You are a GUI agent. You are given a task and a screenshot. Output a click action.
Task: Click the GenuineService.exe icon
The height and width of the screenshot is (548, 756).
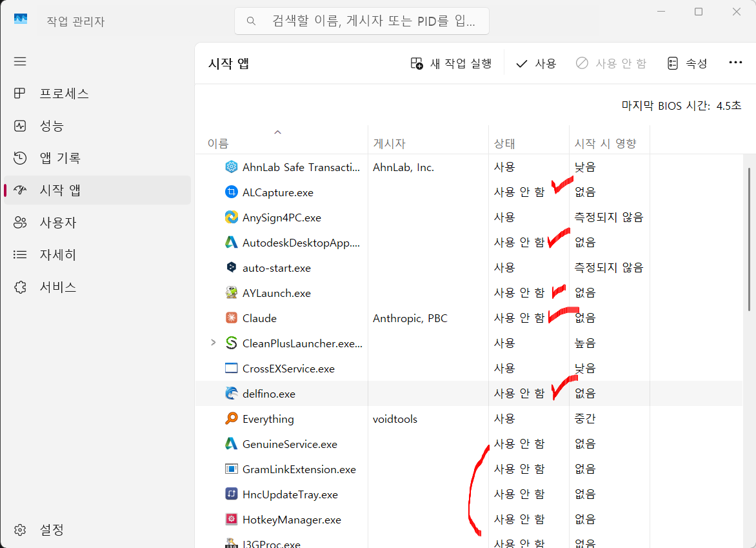tap(232, 443)
